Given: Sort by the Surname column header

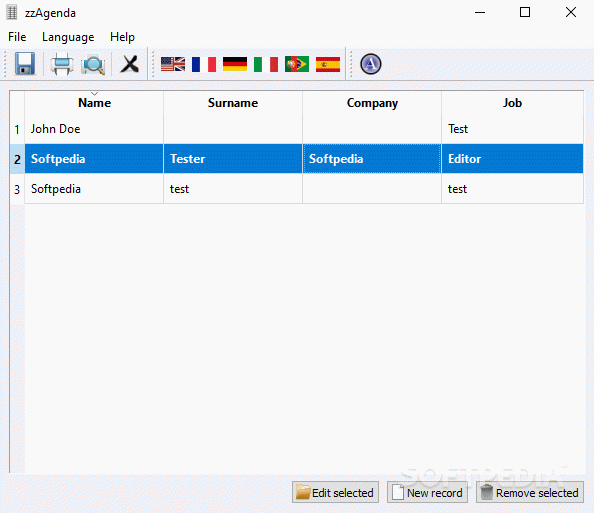Looking at the screenshot, I should pyautogui.click(x=233, y=103).
